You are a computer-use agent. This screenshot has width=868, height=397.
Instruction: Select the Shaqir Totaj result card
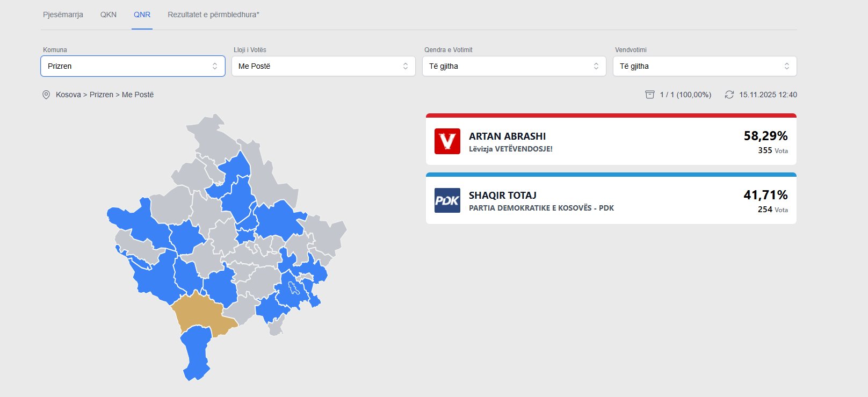coord(611,200)
